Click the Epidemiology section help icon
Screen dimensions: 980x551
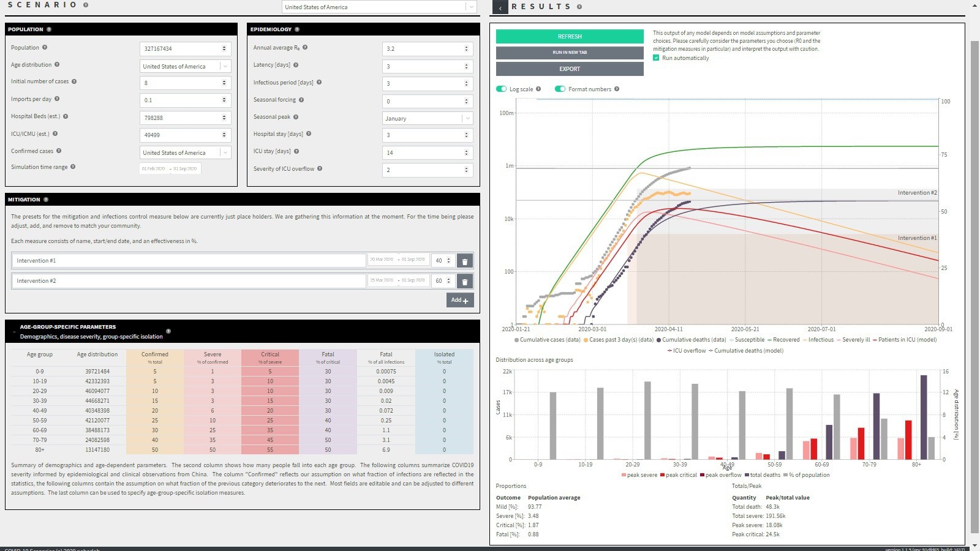(297, 29)
